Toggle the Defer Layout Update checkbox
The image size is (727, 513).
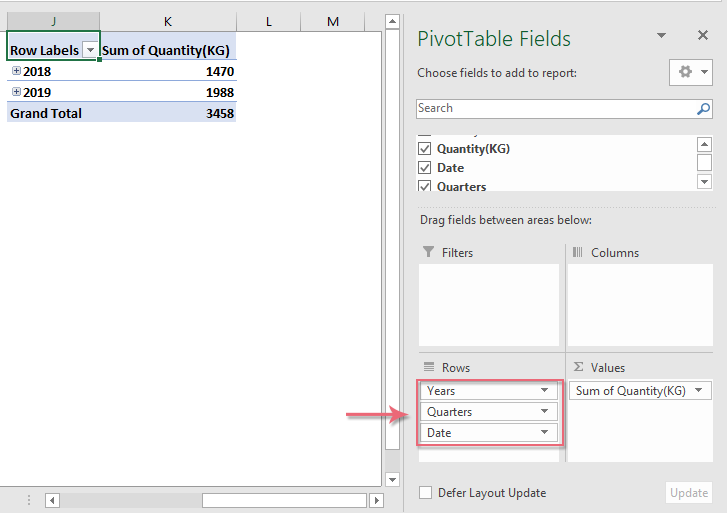426,492
